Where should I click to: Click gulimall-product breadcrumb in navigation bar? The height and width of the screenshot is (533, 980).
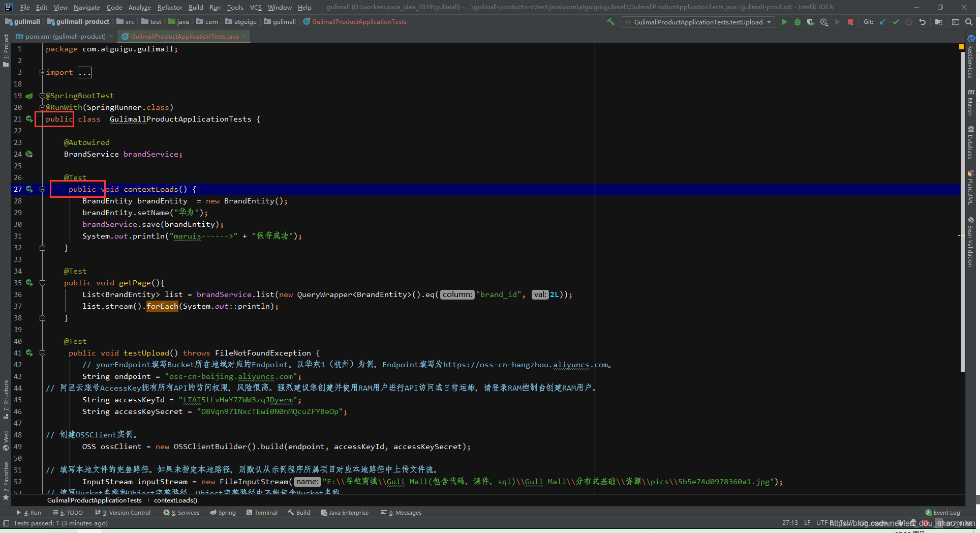tap(78, 22)
